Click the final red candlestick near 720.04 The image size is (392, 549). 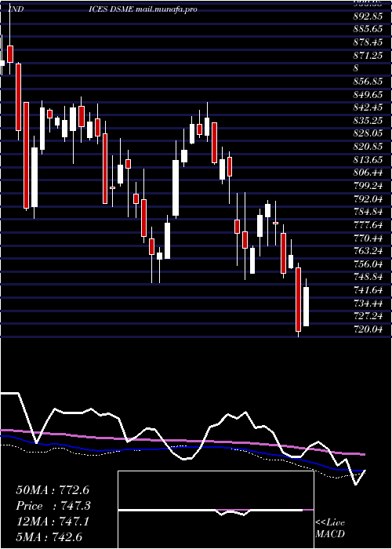point(298,300)
